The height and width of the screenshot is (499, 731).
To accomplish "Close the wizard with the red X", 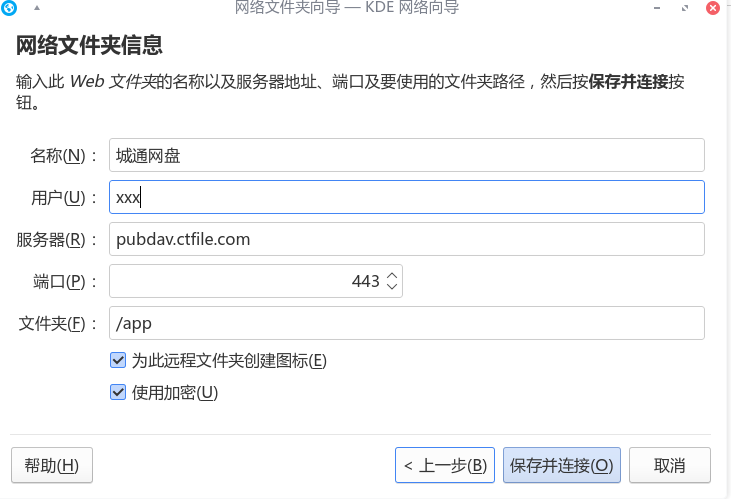I will (x=712, y=8).
